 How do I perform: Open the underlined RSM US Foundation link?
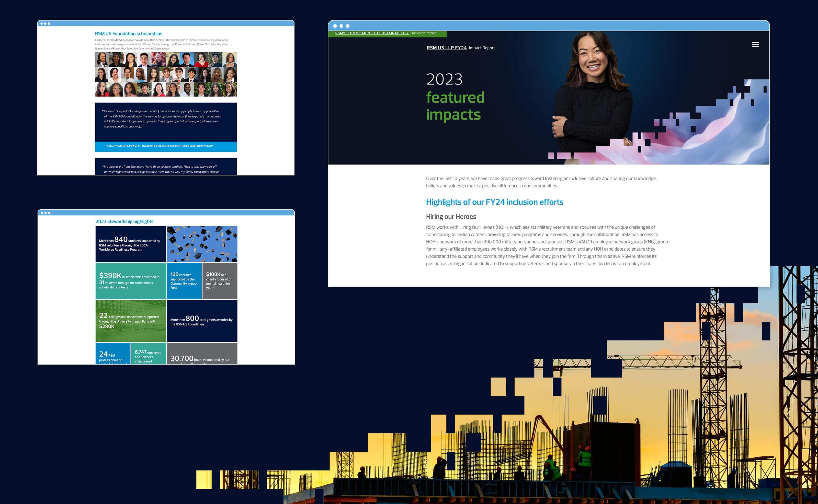point(123,40)
